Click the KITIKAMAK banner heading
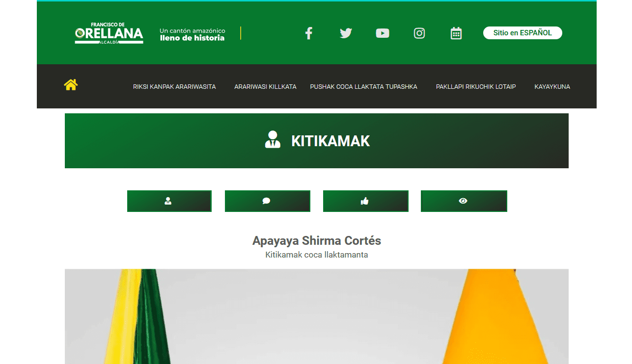This screenshot has width=632, height=364. pos(330,141)
